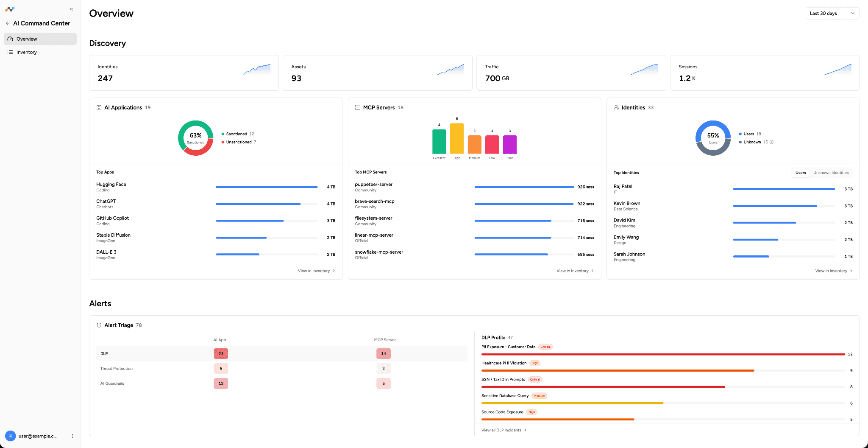
Task: Click View in Inventory under Top MCP Servers
Action: 575,271
